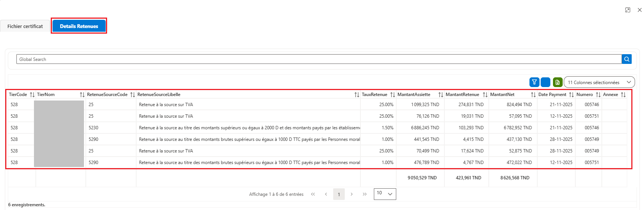The image size is (644, 210).
Task: Jump to last page double chevron
Action: pyautogui.click(x=365, y=194)
